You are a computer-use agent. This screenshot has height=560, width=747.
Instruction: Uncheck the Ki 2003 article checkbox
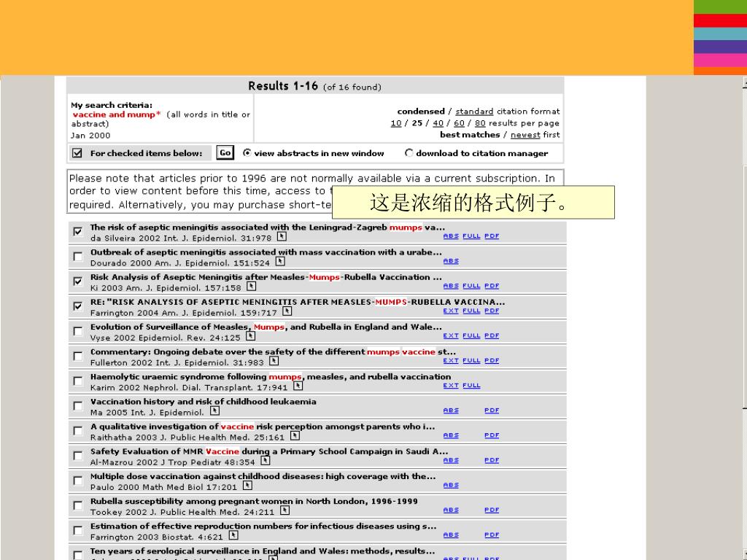click(77, 281)
